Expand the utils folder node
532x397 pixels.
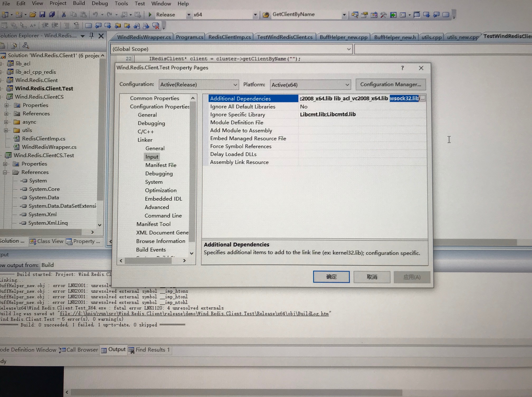(x=6, y=130)
